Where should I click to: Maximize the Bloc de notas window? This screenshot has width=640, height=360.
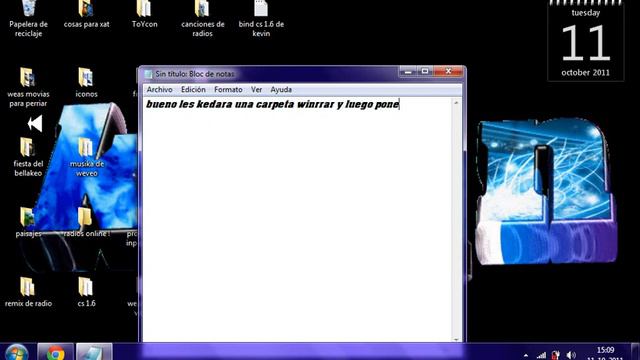pyautogui.click(x=425, y=71)
